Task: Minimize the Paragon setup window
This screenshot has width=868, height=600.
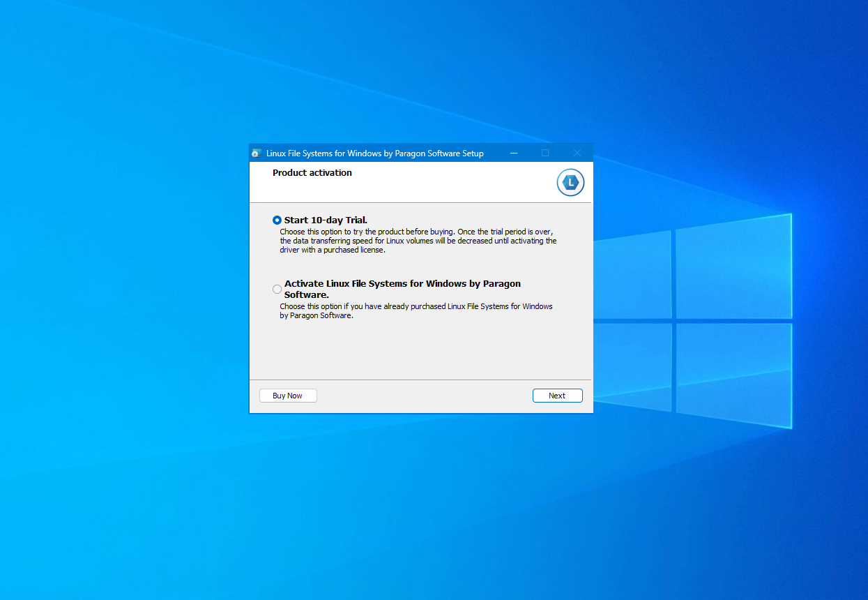Action: [514, 153]
